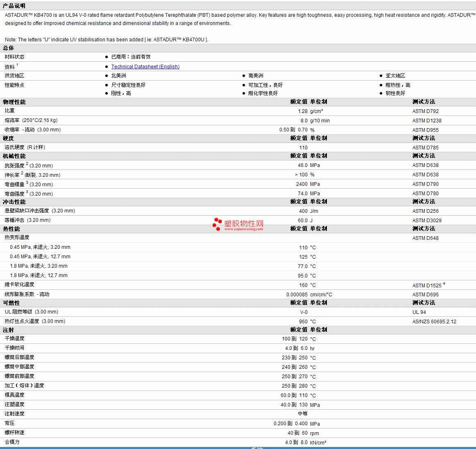Select shrinkage value 0.50 到 0.70
Viewport: 476px width, 449px height.
(x=293, y=130)
